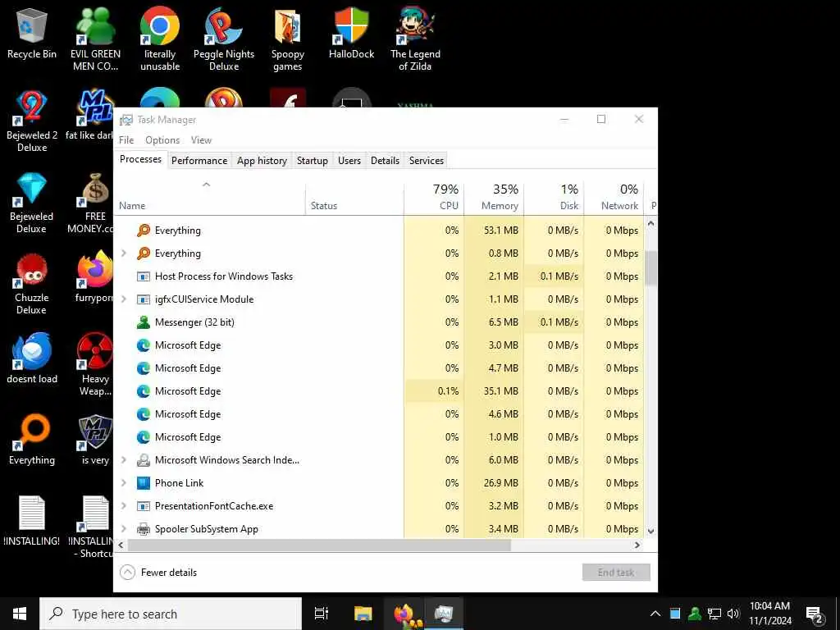Screen dimensions: 840x630
Task: Open the Messenger tray icon
Action: (695, 614)
